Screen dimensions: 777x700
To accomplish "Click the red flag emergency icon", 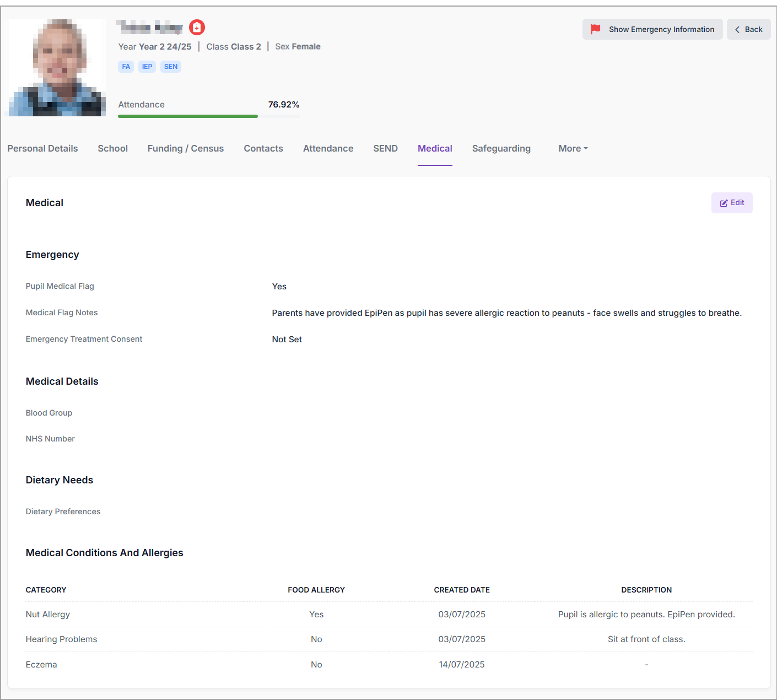I will point(595,29).
